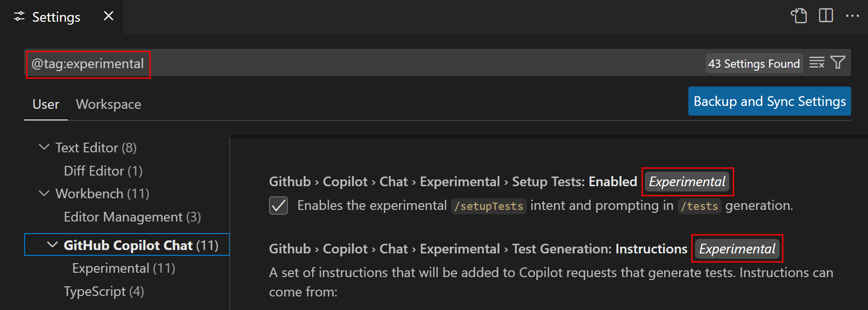Open the filter settings funnel icon
The height and width of the screenshot is (310, 868).
click(x=838, y=63)
